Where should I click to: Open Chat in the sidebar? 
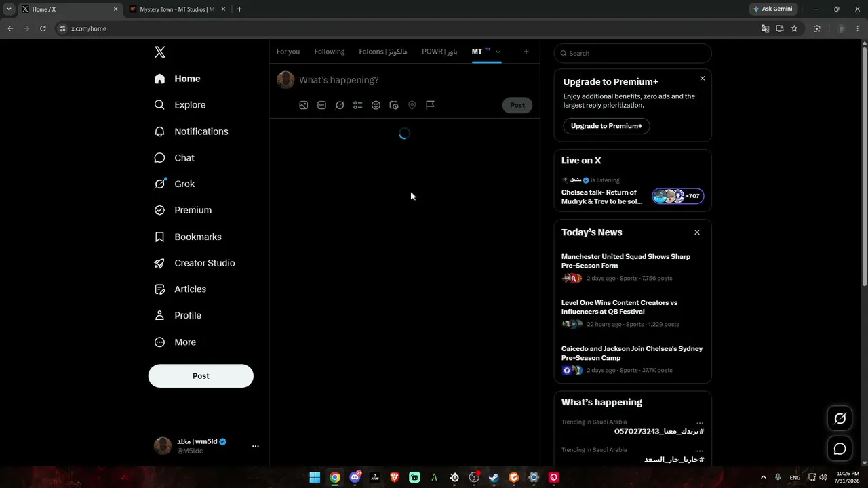tap(174, 158)
